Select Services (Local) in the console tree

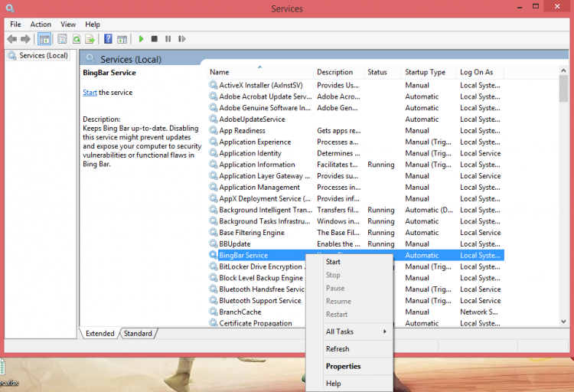click(x=43, y=56)
